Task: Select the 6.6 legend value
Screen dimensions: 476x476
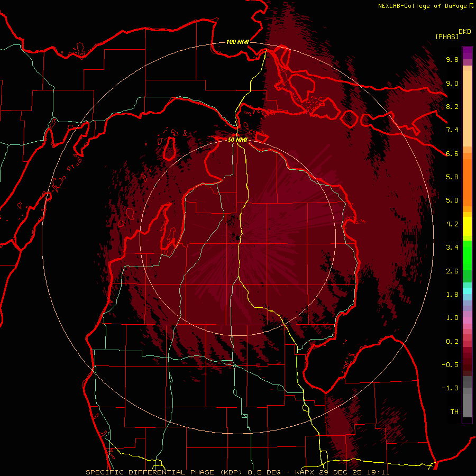Action: pos(452,153)
